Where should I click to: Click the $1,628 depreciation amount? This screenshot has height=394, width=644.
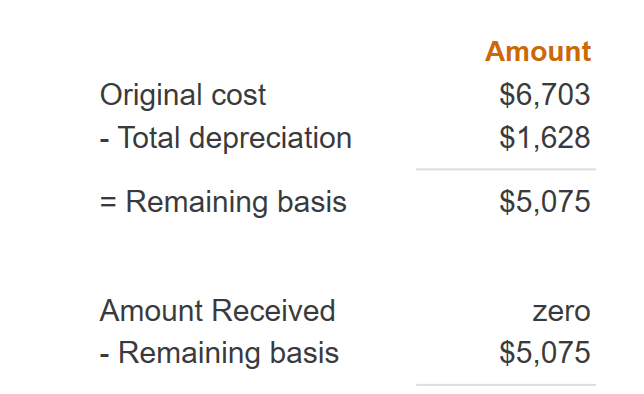(545, 138)
